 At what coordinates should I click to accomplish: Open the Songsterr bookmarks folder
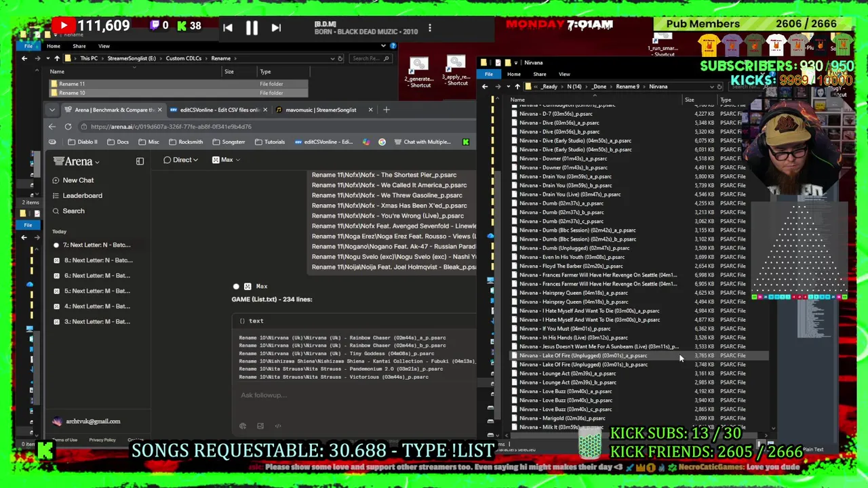pyautogui.click(x=229, y=142)
